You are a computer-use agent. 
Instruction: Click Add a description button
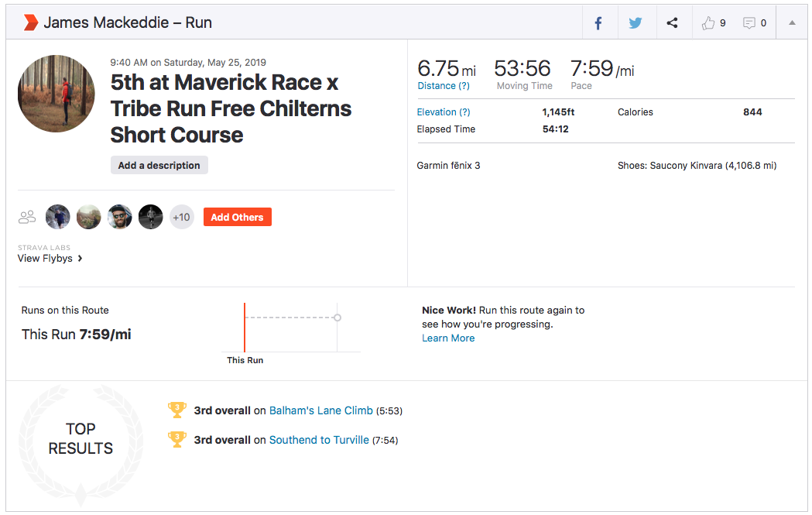[159, 165]
